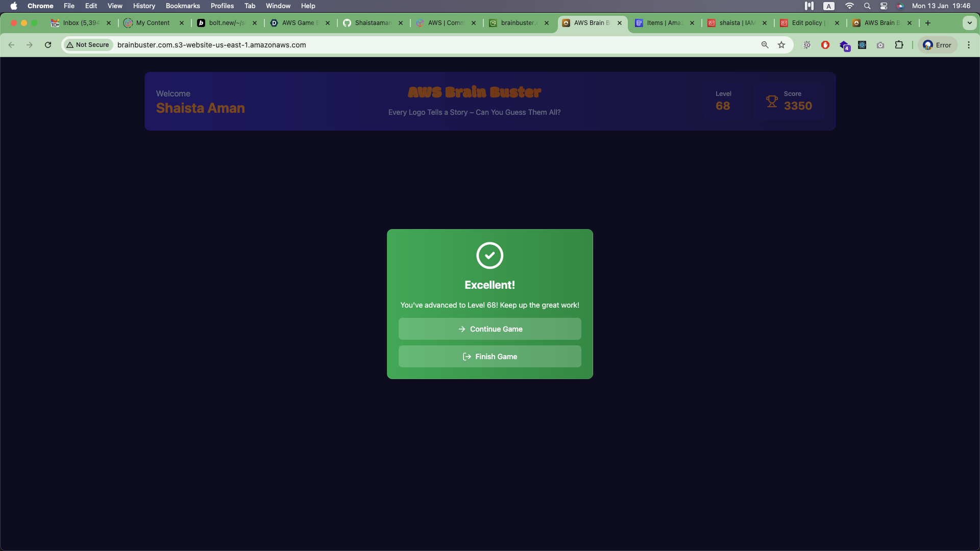Click the Continue Game button
This screenshot has width=980, height=551.
coord(489,329)
